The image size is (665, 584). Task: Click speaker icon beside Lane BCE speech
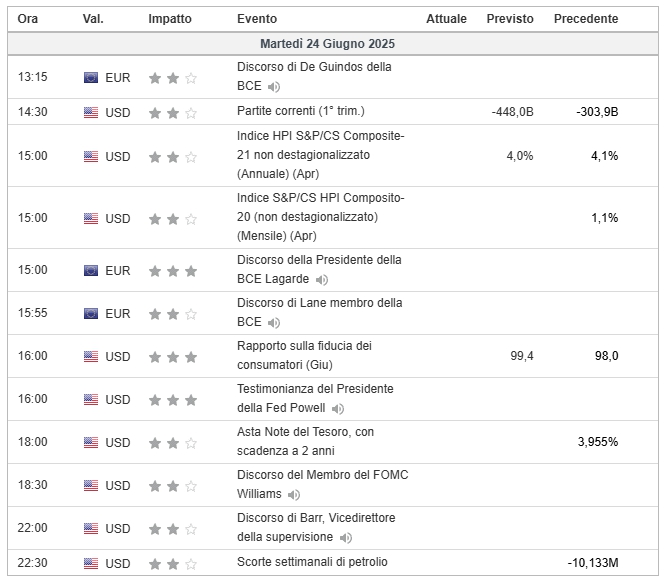(x=274, y=323)
